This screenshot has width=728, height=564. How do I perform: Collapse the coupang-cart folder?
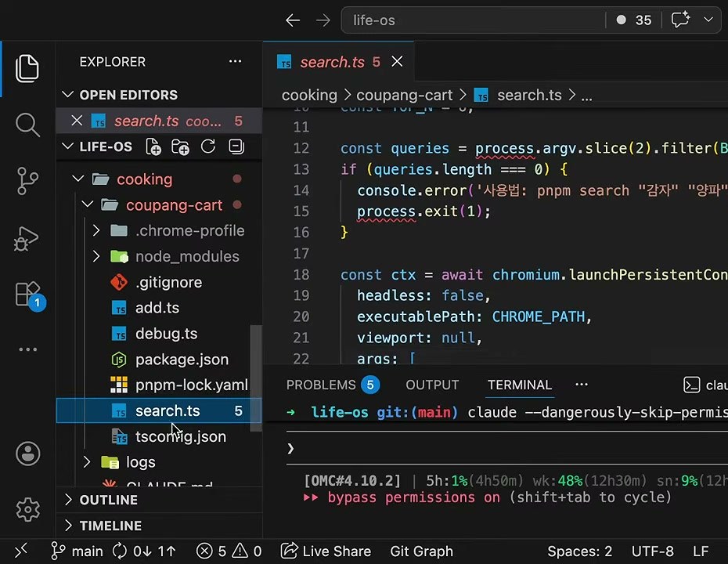point(88,205)
